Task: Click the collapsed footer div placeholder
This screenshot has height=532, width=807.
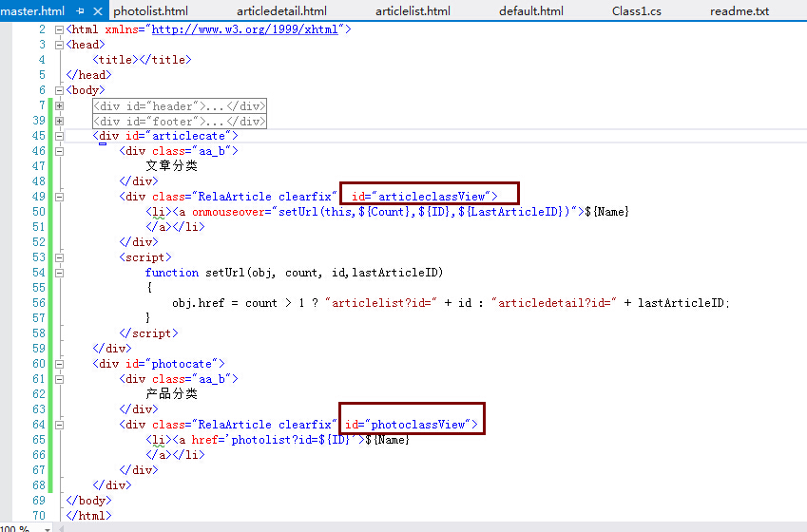Action: tap(180, 122)
